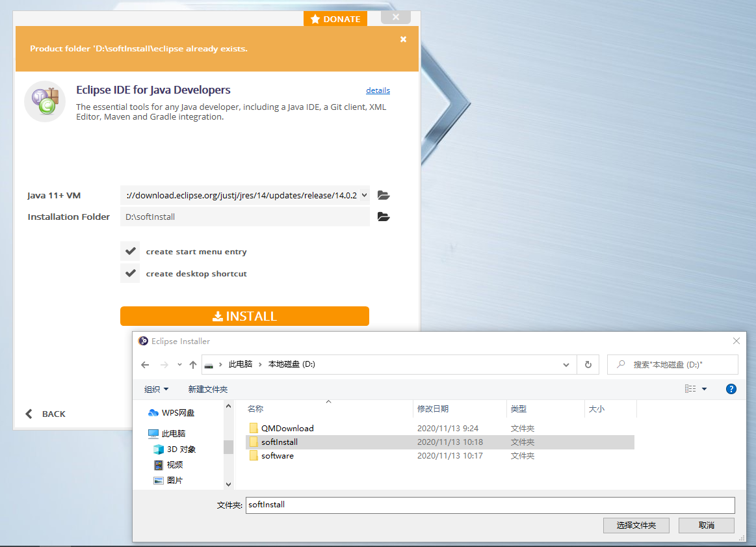Click the drive icon in address bar

tap(209, 365)
